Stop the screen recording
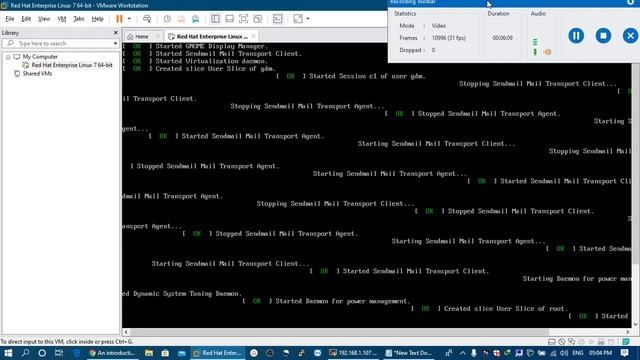 [603, 36]
